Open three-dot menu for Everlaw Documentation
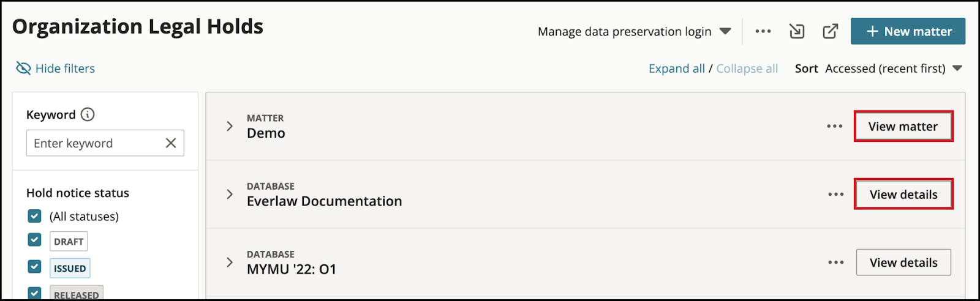This screenshot has width=980, height=301. [836, 194]
